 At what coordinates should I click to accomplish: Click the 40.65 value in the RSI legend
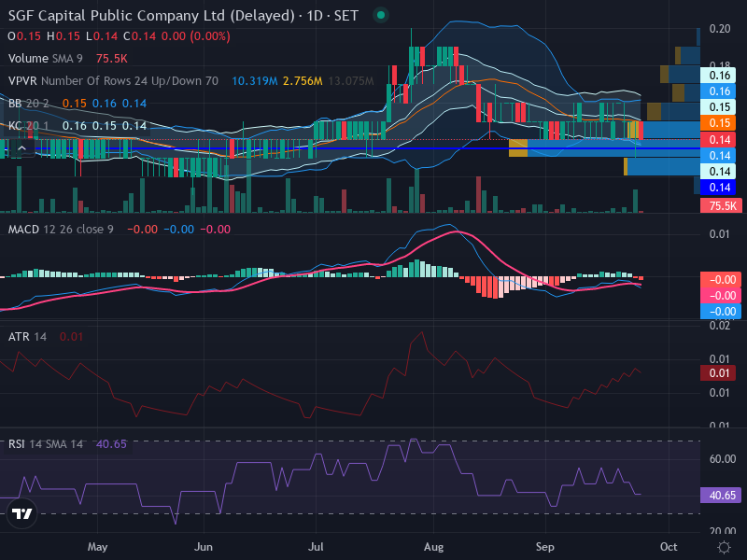pos(111,444)
